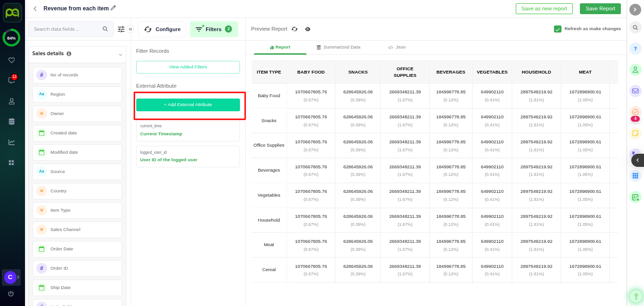
Task: Click the Save as new report button
Action: (544, 8)
